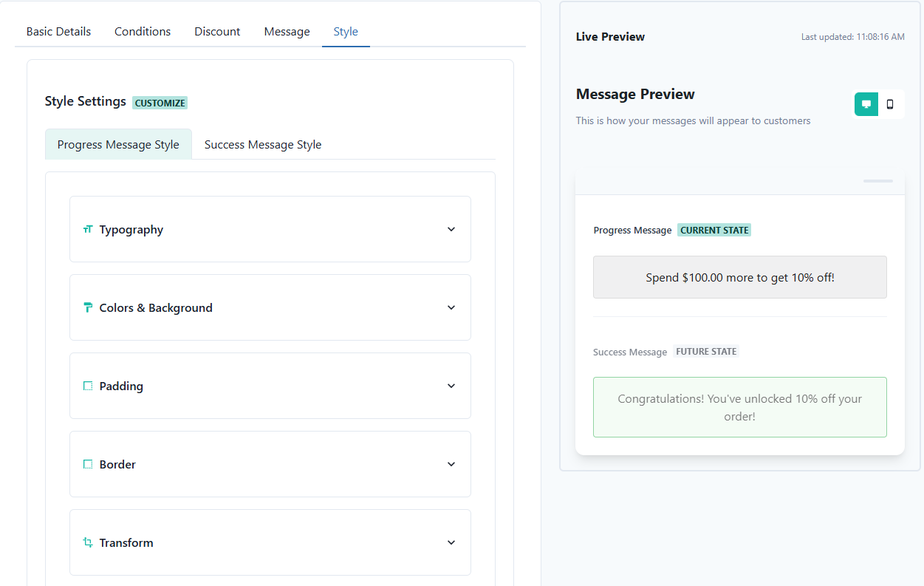Click the Last updated timestamp
This screenshot has width=924, height=586.
(853, 37)
